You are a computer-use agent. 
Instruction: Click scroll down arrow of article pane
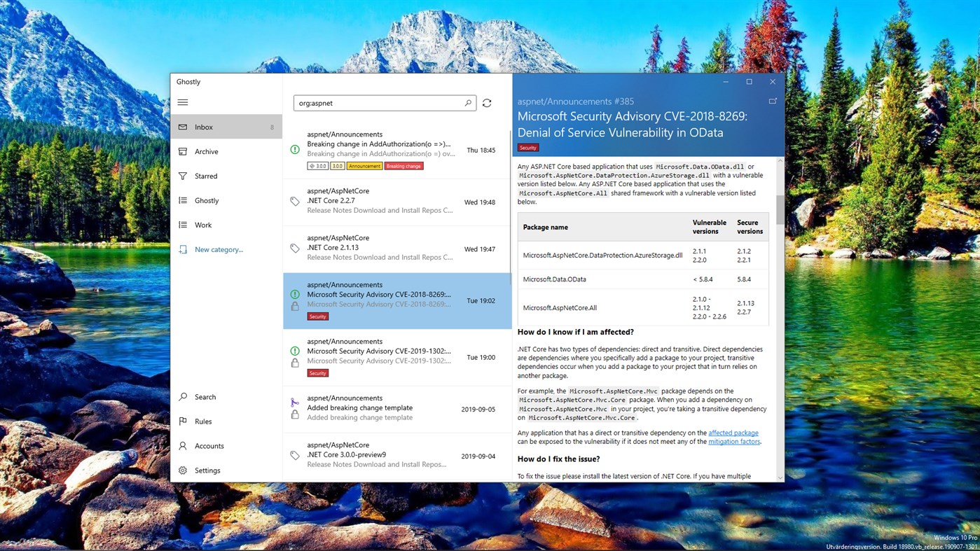780,477
